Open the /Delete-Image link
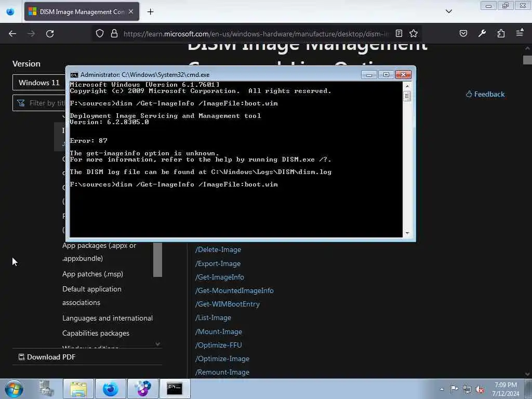Image resolution: width=532 pixels, height=399 pixels. tap(218, 249)
